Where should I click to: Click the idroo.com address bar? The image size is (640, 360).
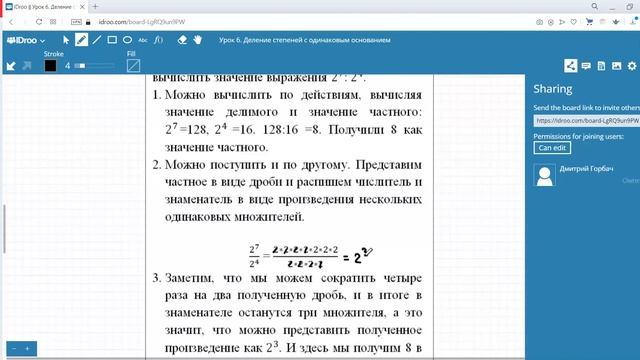pos(142,22)
